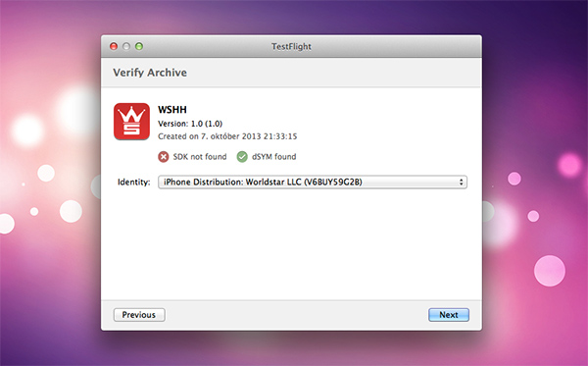Click the Identity: label
Viewport: 588px width, 366px height.
coord(134,183)
